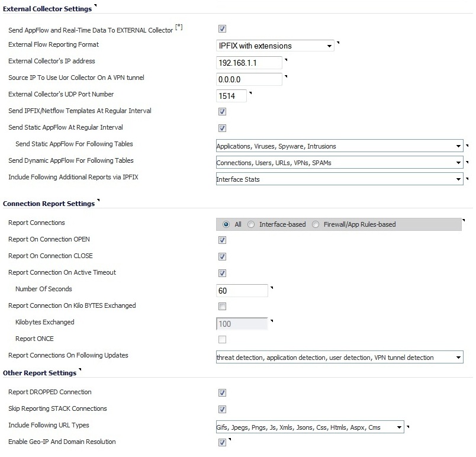The height and width of the screenshot is (457, 476).
Task: Click tooltip marker beside Report Connections radio group
Action: click(x=464, y=221)
